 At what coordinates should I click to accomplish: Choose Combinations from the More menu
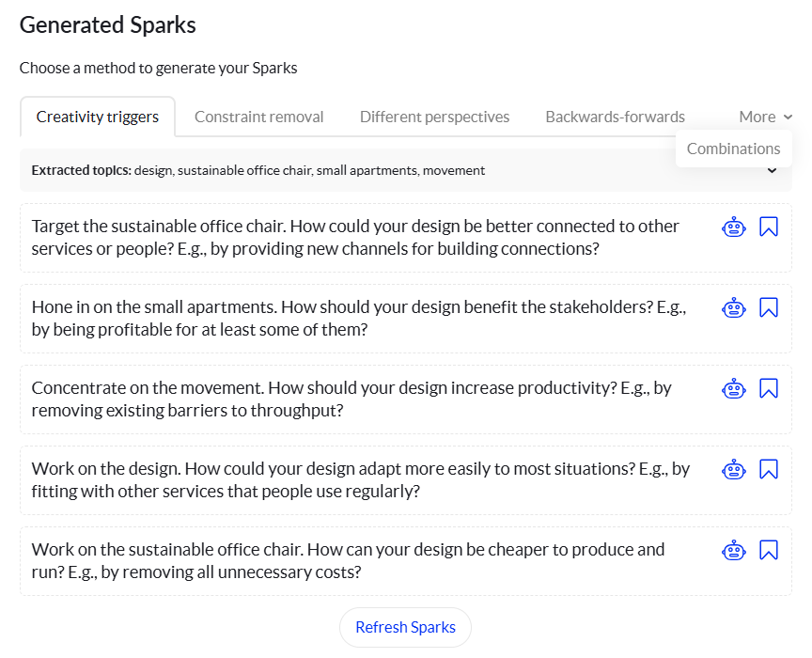733,149
